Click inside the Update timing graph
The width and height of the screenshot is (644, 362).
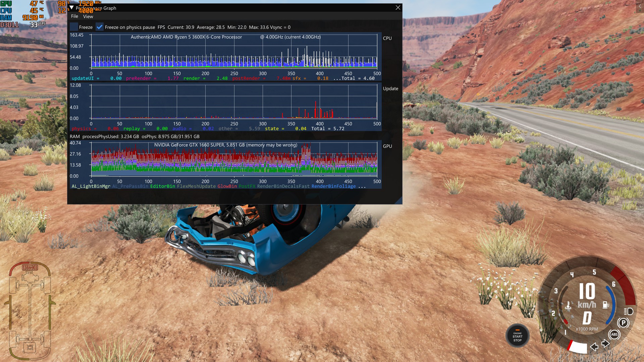(x=234, y=102)
